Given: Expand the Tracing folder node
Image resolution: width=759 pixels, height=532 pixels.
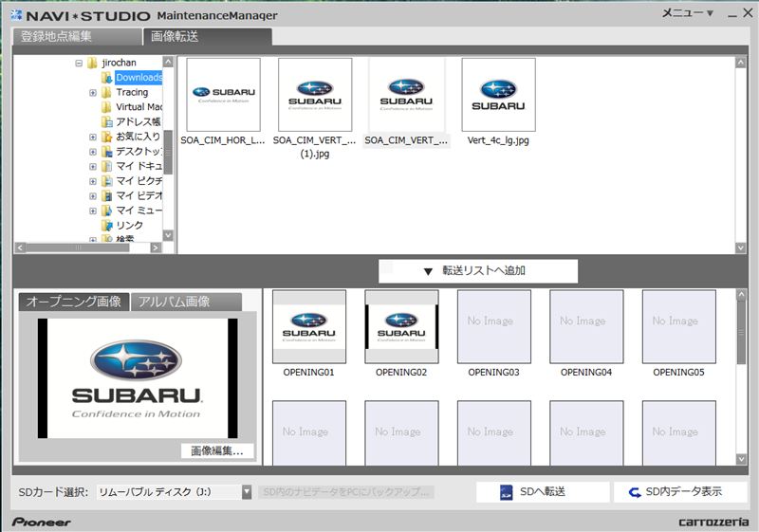Looking at the screenshot, I should (93, 92).
